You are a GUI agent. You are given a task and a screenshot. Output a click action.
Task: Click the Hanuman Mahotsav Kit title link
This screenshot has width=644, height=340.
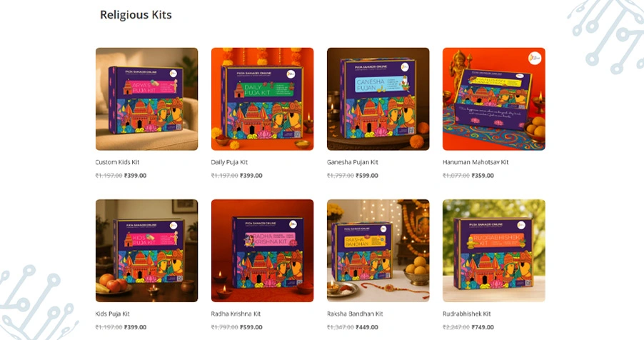point(476,162)
